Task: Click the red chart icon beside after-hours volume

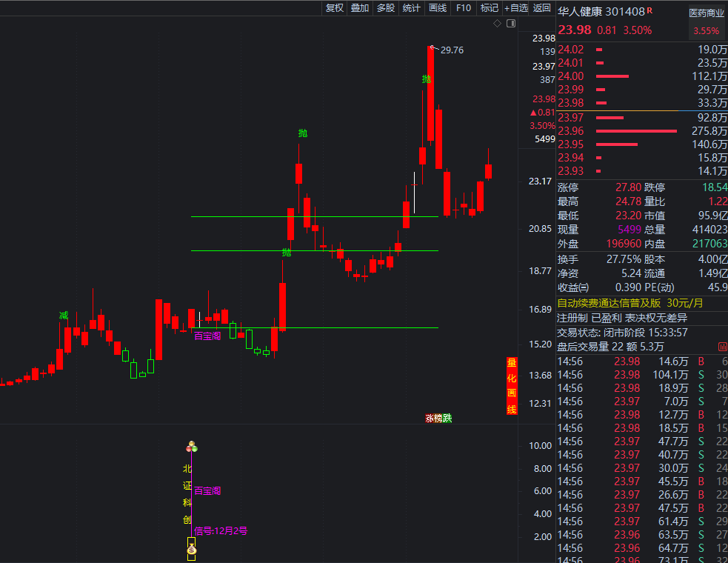Action: tap(722, 347)
